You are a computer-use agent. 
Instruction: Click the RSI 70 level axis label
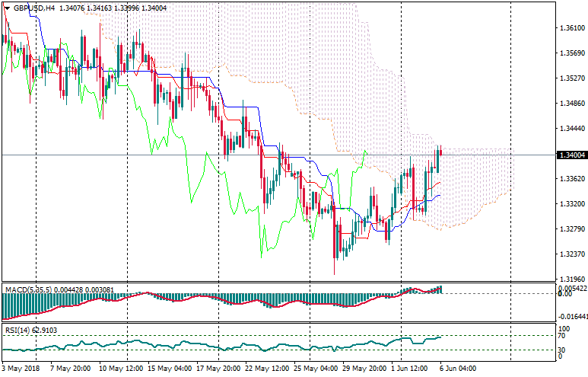563,335
